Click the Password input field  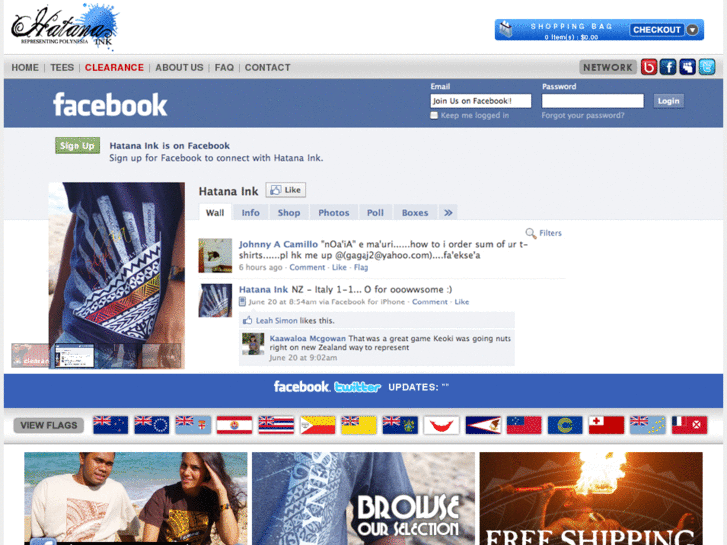click(x=593, y=101)
